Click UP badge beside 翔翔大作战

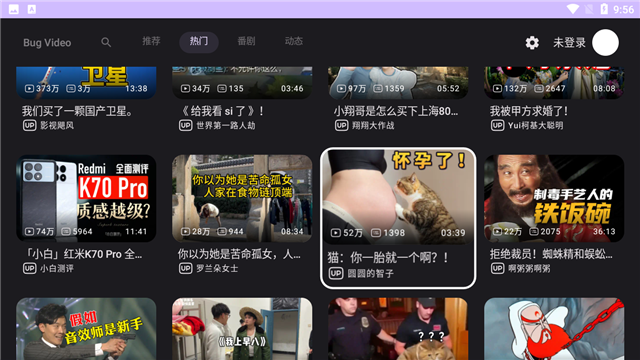pos(341,125)
